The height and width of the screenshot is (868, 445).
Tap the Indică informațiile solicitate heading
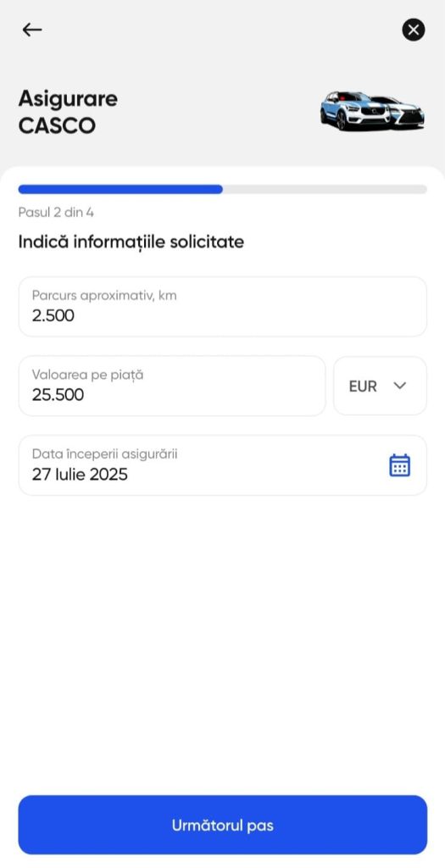coord(131,242)
